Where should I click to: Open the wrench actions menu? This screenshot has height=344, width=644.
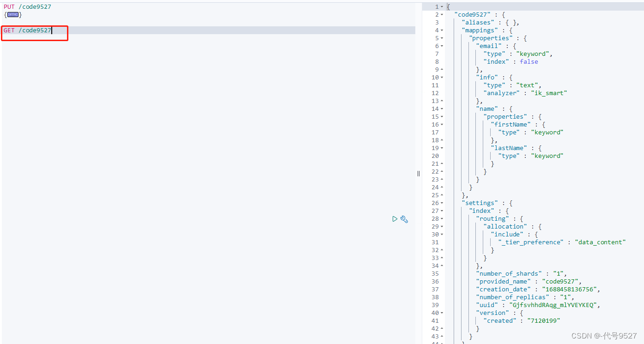(x=404, y=219)
